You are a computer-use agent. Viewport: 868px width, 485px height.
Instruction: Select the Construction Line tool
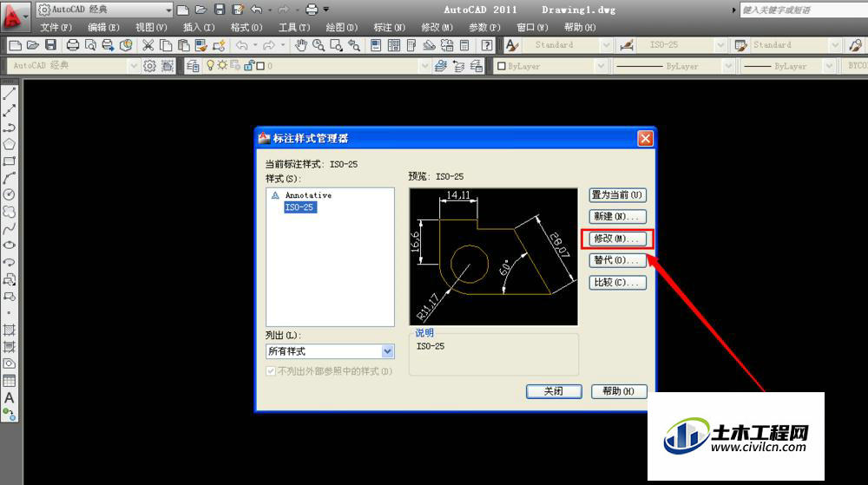(9, 110)
